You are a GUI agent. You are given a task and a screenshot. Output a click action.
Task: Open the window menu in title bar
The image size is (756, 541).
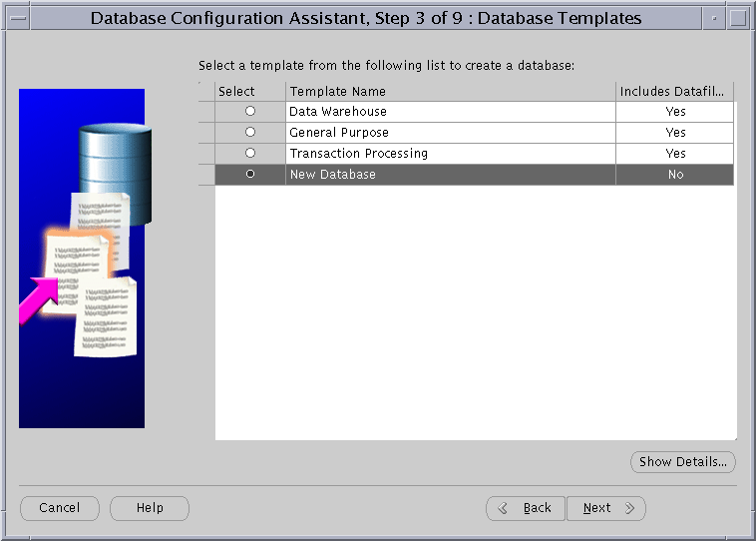click(17, 18)
